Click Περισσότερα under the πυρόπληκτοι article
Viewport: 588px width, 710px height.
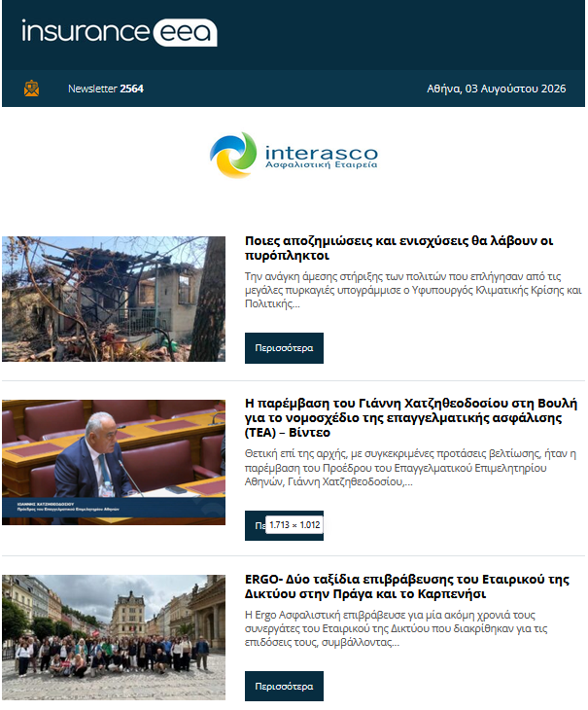pyautogui.click(x=284, y=348)
